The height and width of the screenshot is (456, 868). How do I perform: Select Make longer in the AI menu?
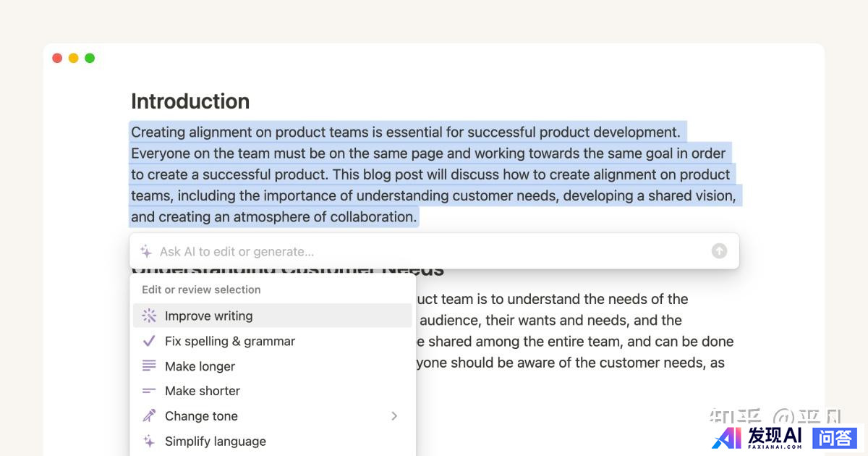(x=200, y=366)
